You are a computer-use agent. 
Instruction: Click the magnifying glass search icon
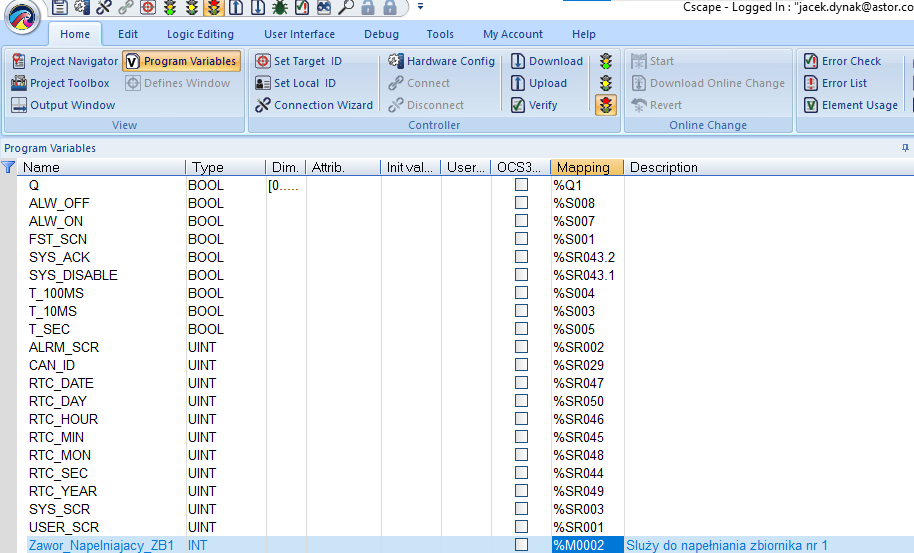coord(346,7)
